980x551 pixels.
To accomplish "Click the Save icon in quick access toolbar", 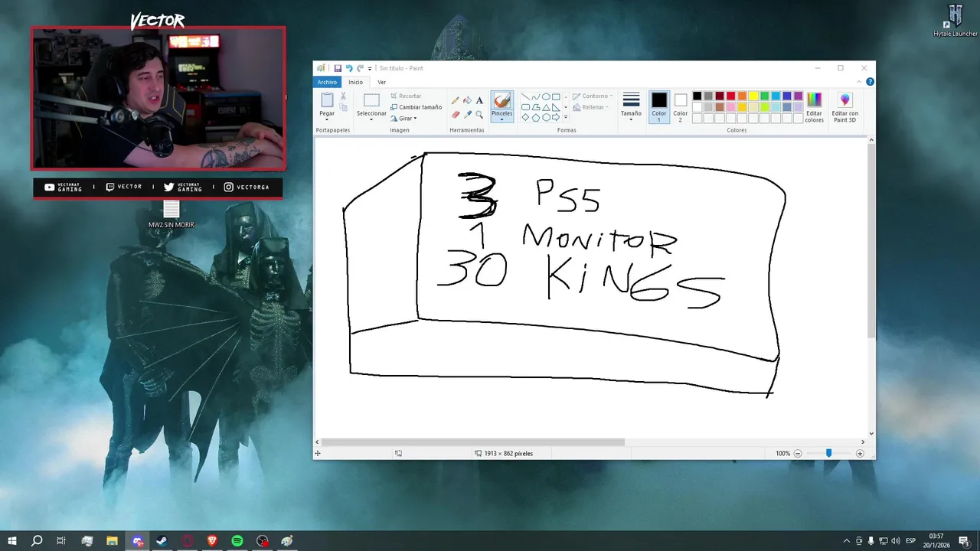I will click(x=338, y=68).
